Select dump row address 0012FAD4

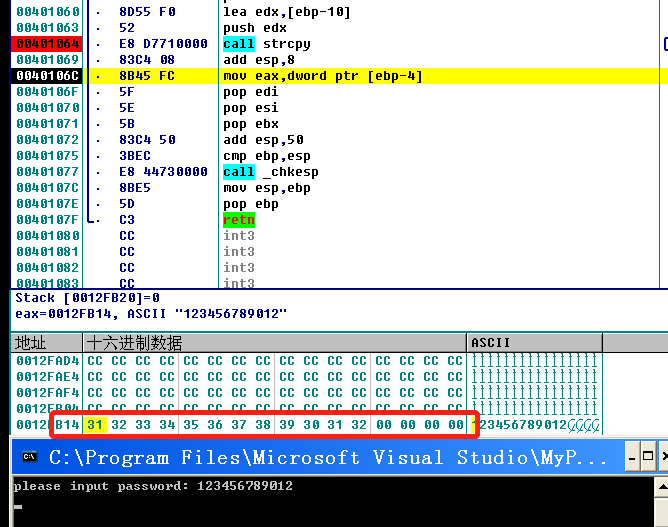tap(47, 361)
